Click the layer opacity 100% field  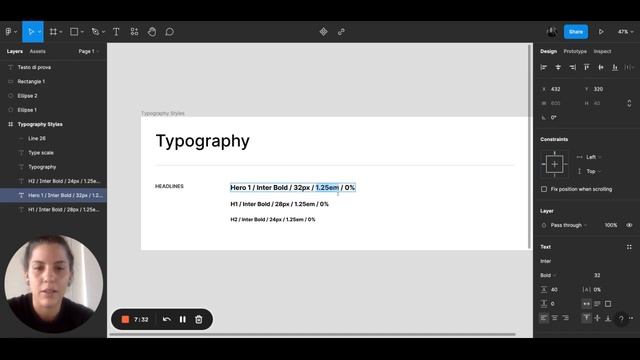[611, 225]
